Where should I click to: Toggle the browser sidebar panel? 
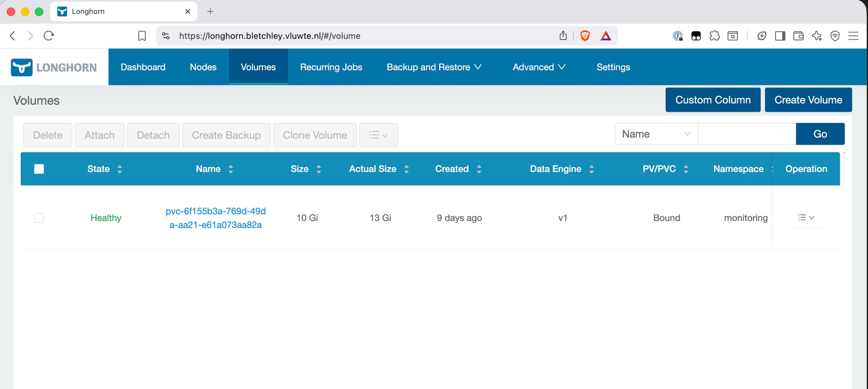click(x=780, y=36)
